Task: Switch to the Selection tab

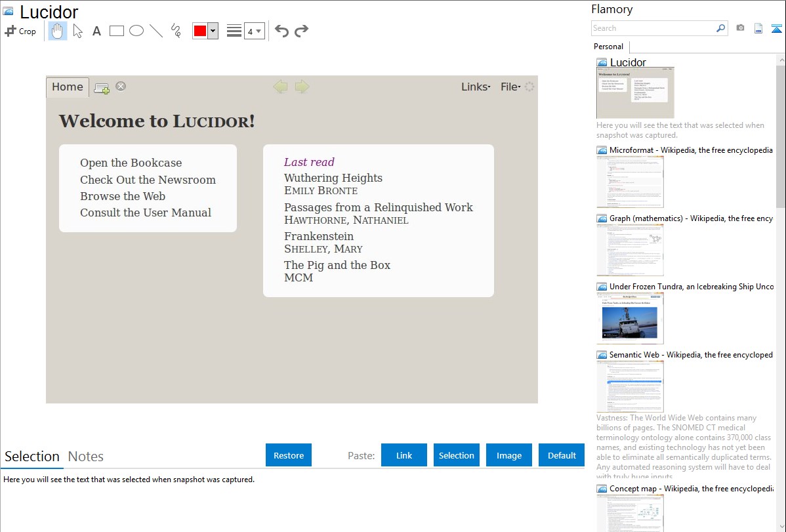Action: tap(32, 457)
